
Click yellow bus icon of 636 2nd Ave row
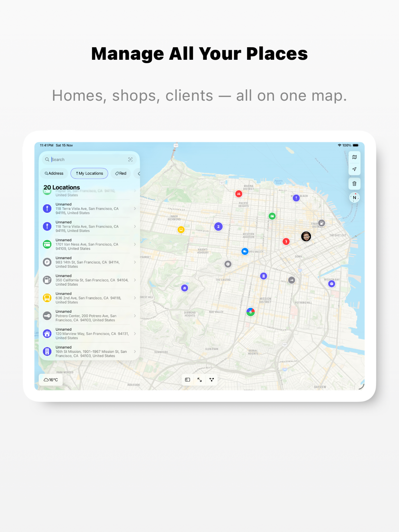(x=47, y=298)
